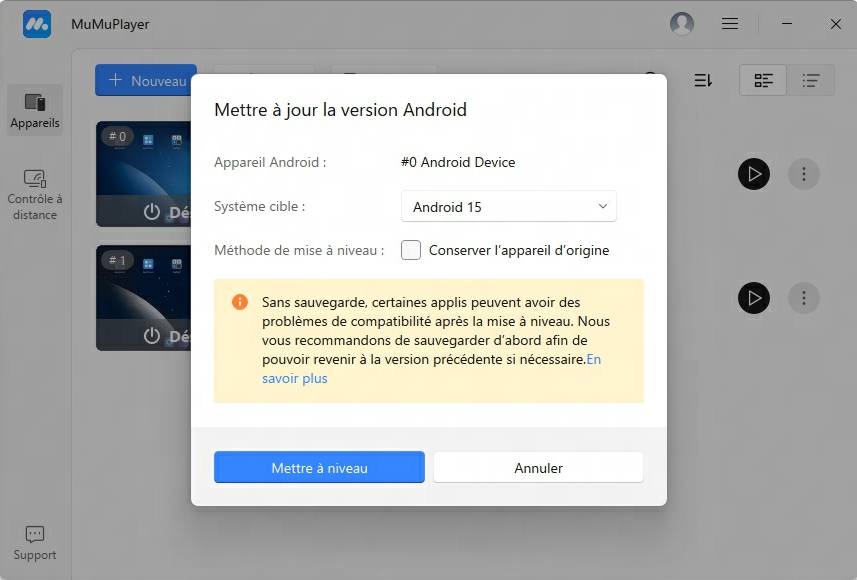Image resolution: width=857 pixels, height=580 pixels.
Task: Expand the Système cible Android 15 dropdown
Action: [x=509, y=207]
